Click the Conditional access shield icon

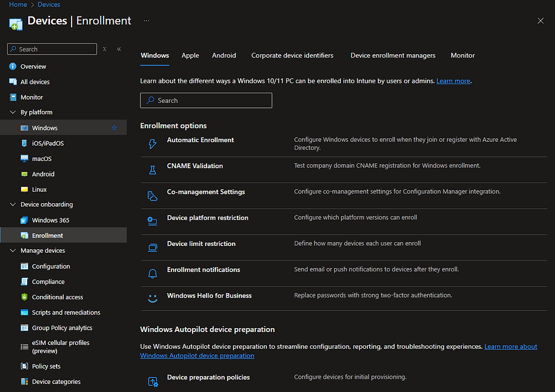pyautogui.click(x=24, y=296)
